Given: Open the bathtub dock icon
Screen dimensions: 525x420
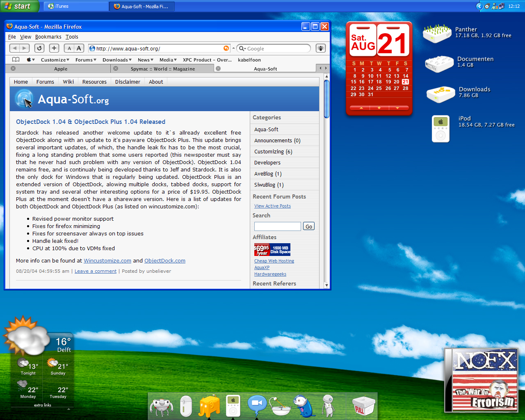Looking at the screenshot, I should [280, 406].
